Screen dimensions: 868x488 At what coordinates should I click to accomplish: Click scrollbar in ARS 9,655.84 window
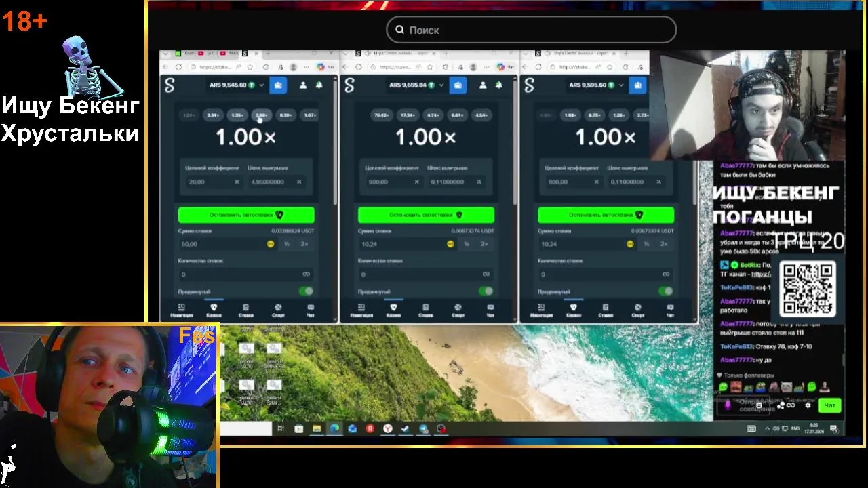point(515,142)
